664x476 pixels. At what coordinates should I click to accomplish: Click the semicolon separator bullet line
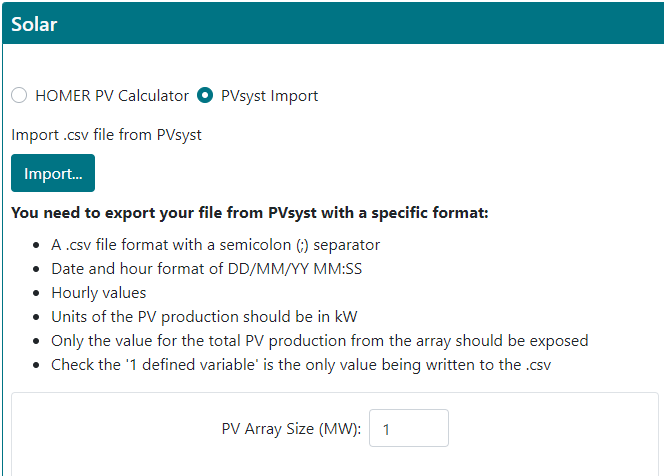215,245
